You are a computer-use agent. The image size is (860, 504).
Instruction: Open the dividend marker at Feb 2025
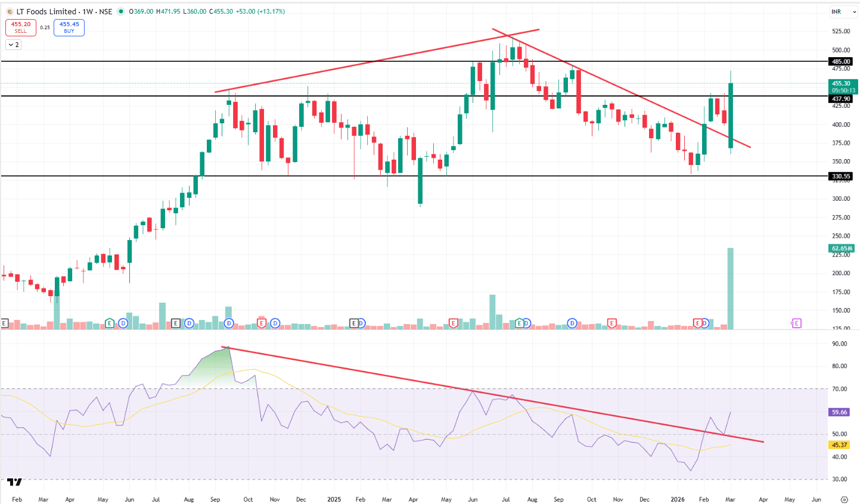[x=361, y=323]
